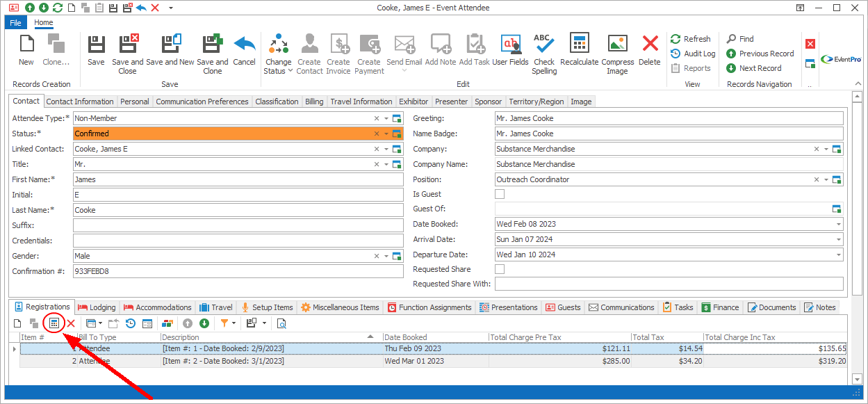Click the Cancel arrow in the ribbon
868x404 pixels.
pos(244,45)
